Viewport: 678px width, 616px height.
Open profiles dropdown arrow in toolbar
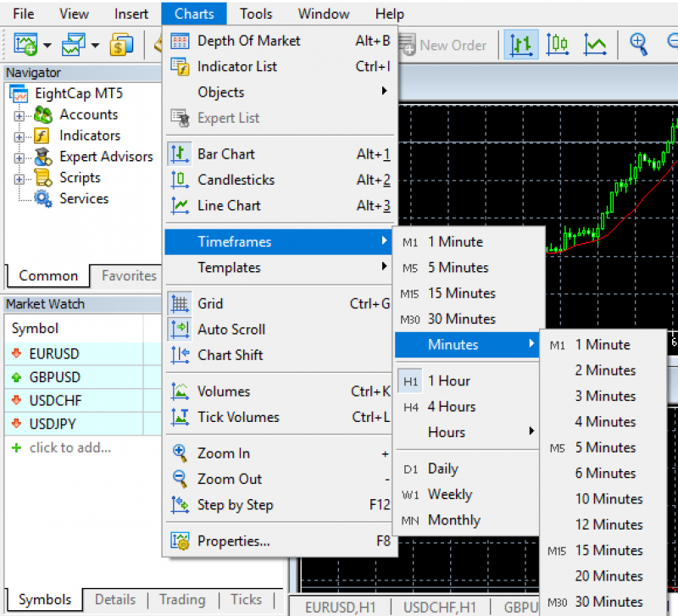pyautogui.click(x=95, y=45)
